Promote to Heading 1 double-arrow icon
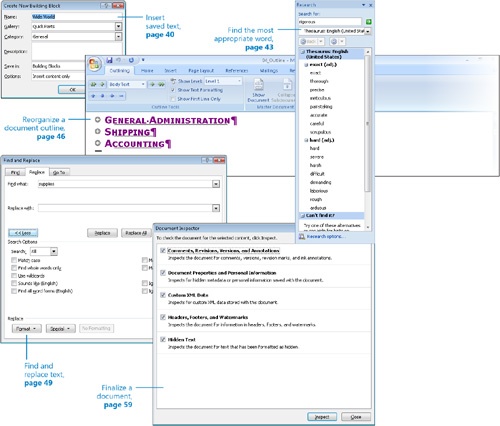The width and height of the screenshot is (500, 426). tap(93, 84)
